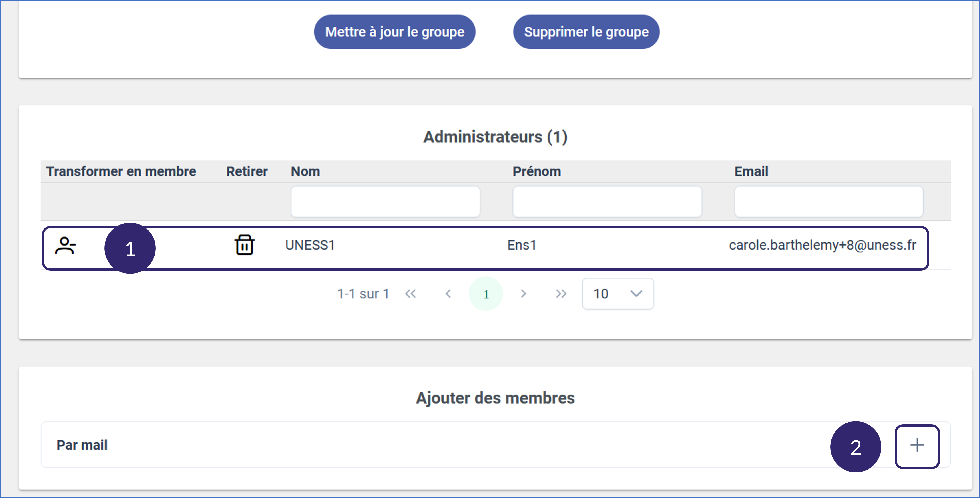Click the Nom column header

coord(305,171)
